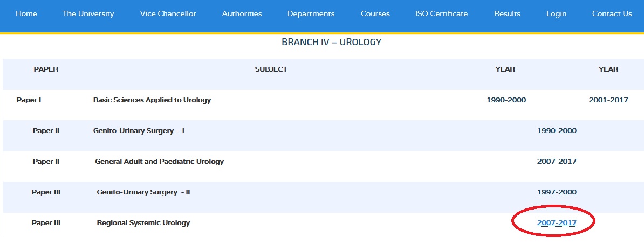Viewport: 644px width, 244px height.
Task: Open the Results menu
Action: tap(507, 13)
